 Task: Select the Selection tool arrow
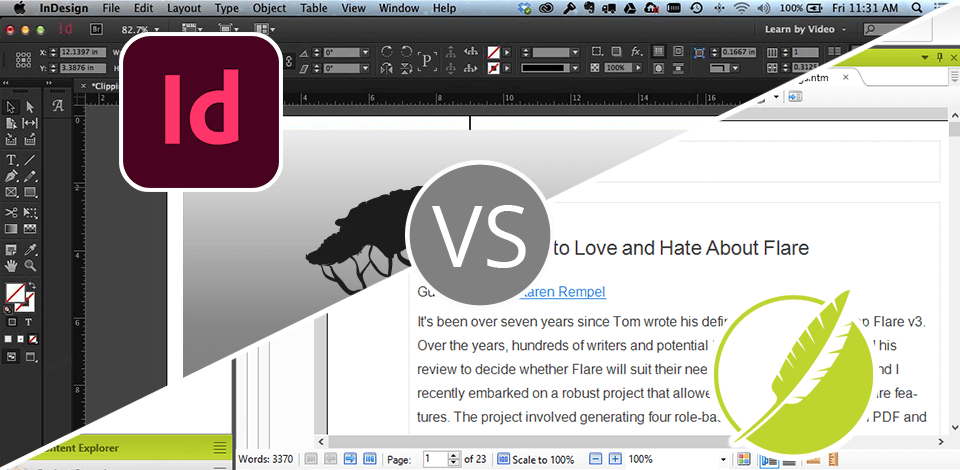click(11, 107)
